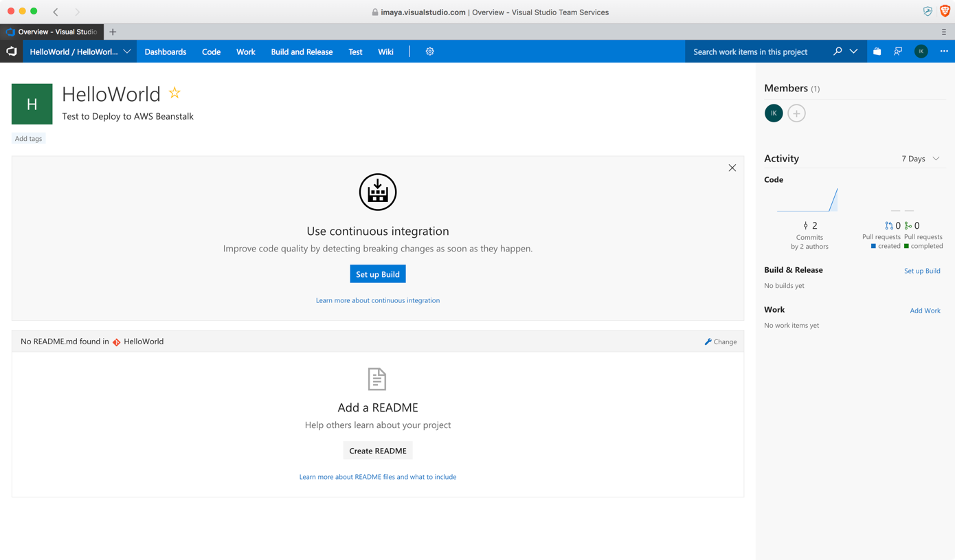Open a new browser tab with plus
Screen dimensions: 955x560
pyautogui.click(x=113, y=32)
